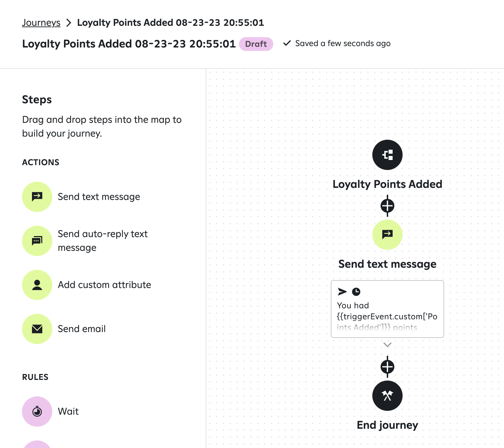
Task: Click the partially visible rule icon below Wait
Action: click(x=37, y=444)
